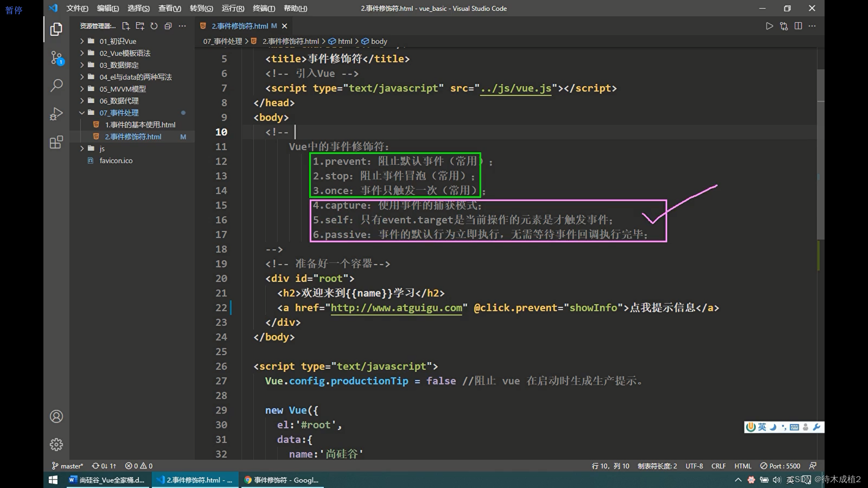Run the file with play icon
This screenshot has height=488, width=868.
[x=769, y=26]
